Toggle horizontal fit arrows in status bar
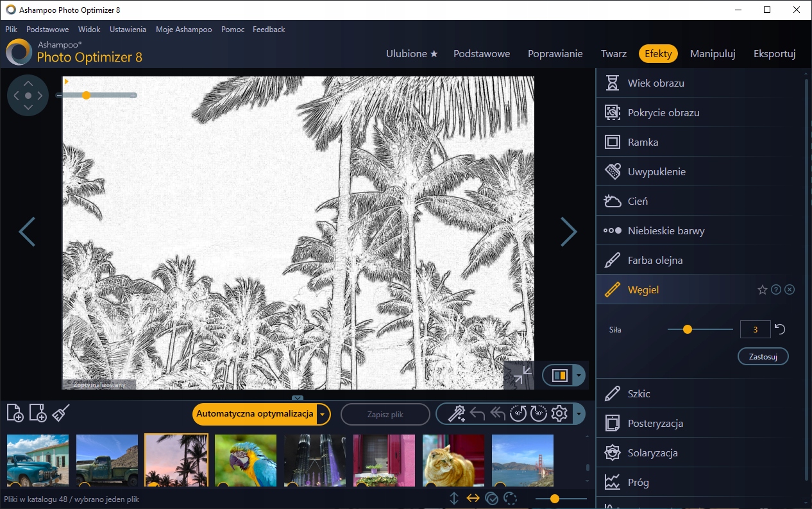Screen dimensions: 812x509 coord(473,499)
